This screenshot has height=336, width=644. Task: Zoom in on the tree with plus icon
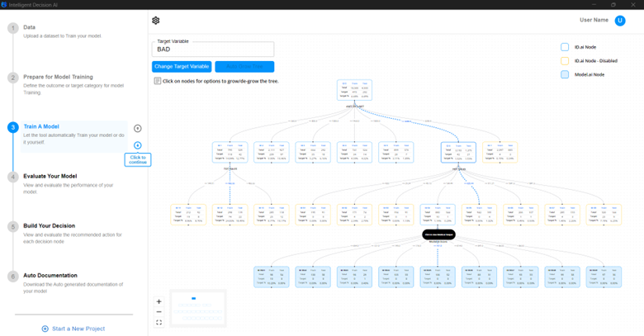coord(159,301)
